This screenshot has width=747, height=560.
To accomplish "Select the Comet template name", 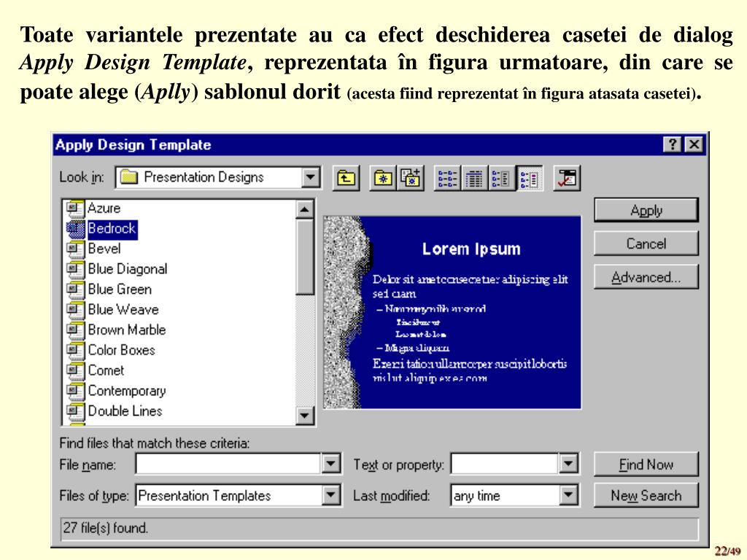I will pyautogui.click(x=106, y=371).
